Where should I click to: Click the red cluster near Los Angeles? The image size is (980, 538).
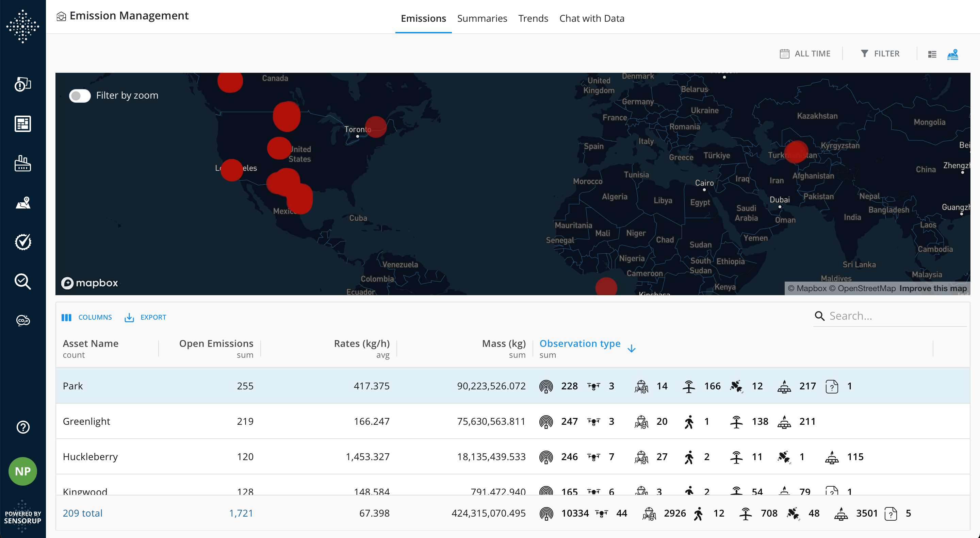click(x=231, y=170)
